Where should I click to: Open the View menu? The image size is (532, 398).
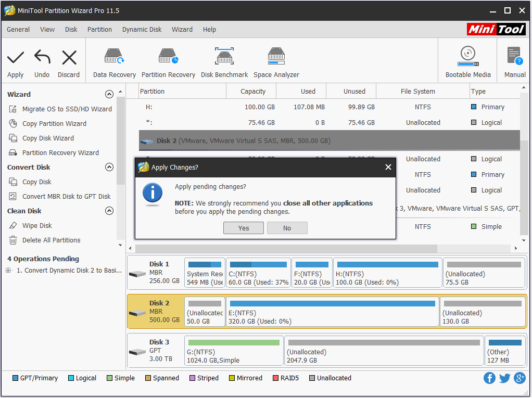click(x=47, y=30)
